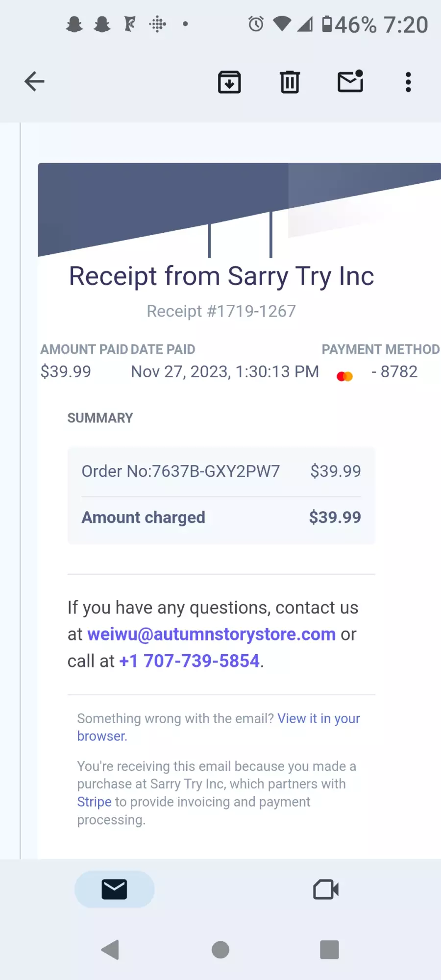Tap Android home circle button
This screenshot has width=441, height=980.
pos(220,950)
